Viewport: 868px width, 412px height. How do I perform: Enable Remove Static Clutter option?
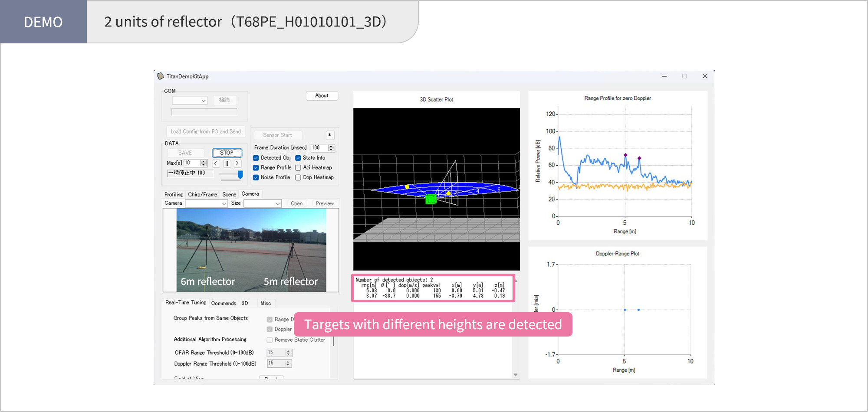tap(270, 340)
